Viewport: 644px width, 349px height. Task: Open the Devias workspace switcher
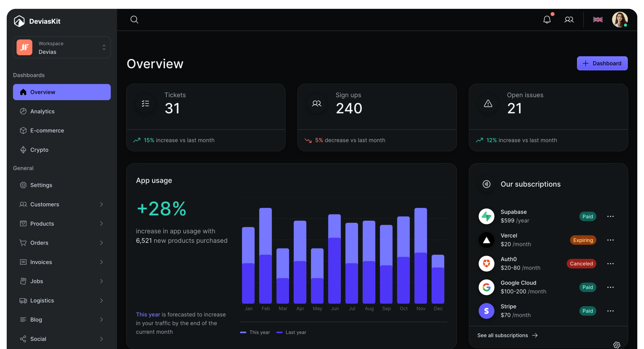click(62, 48)
